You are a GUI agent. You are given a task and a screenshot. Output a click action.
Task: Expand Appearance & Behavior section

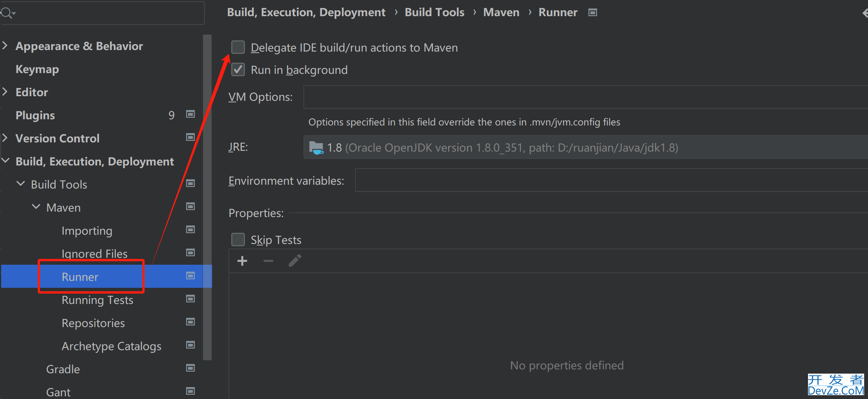[5, 46]
